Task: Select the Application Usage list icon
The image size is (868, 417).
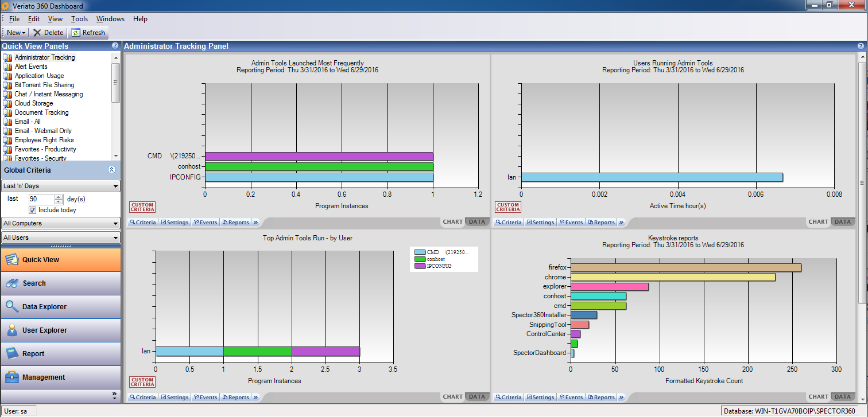Action: point(7,76)
